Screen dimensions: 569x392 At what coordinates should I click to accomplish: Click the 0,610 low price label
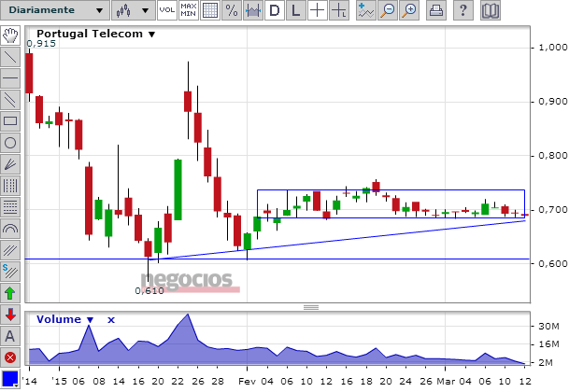click(149, 291)
